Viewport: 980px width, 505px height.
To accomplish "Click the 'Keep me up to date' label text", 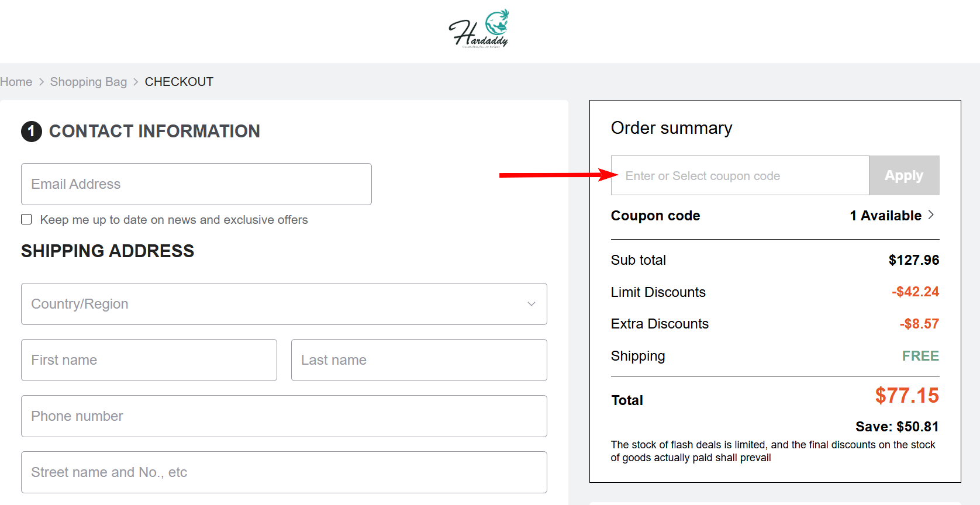I will click(x=174, y=220).
